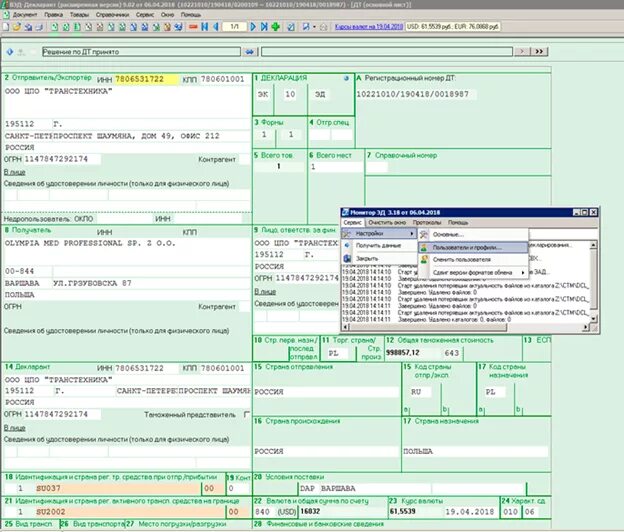Click the small icon in box 1 ДЕКЛАРАЦИЯ
Image resolution: width=624 pixels, height=532 pixels.
coord(346,78)
